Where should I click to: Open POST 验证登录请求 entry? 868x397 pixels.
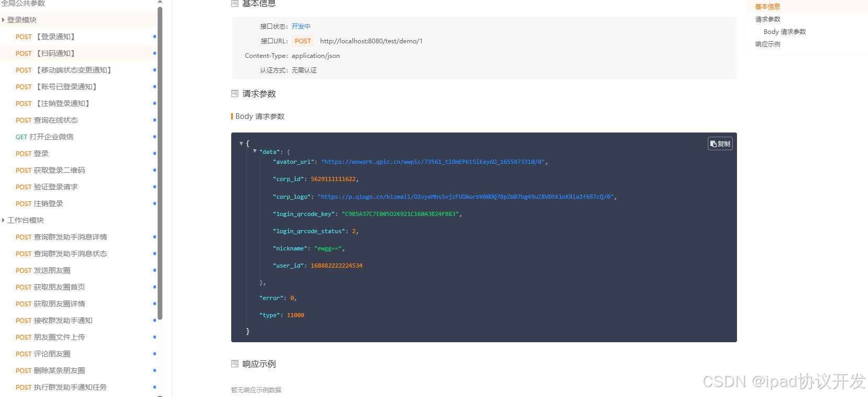78,187
